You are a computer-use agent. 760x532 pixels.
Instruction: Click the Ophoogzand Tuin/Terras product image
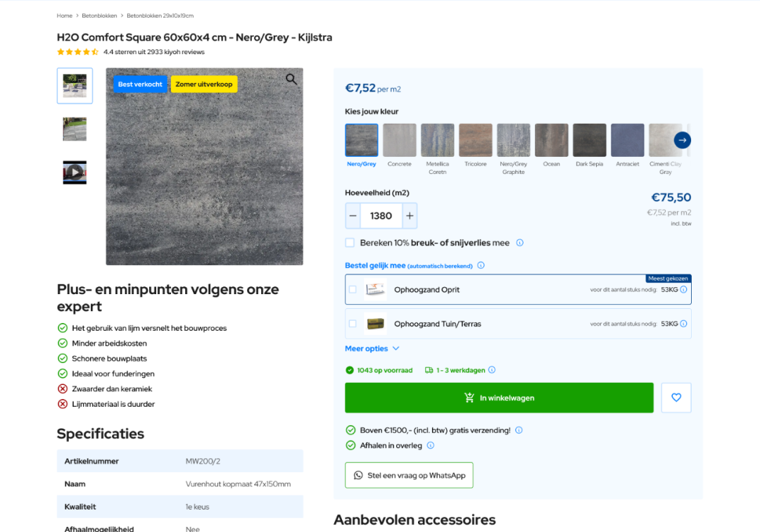pos(376,324)
